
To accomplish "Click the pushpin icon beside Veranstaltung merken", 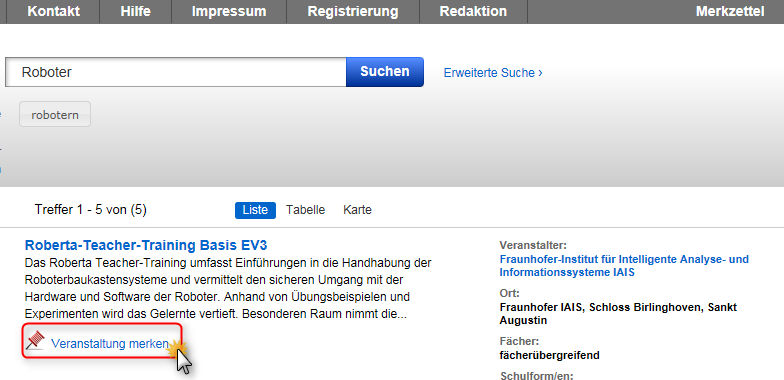I will [36, 340].
